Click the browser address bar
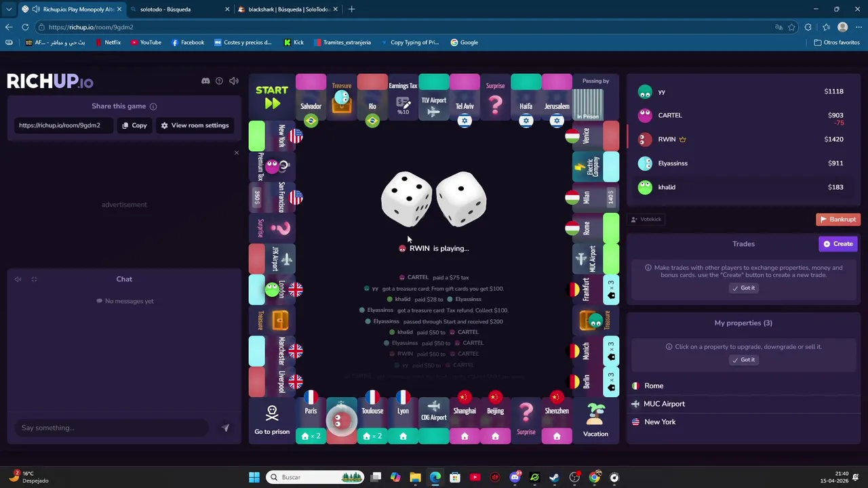The height and width of the screenshot is (488, 868). 407,27
